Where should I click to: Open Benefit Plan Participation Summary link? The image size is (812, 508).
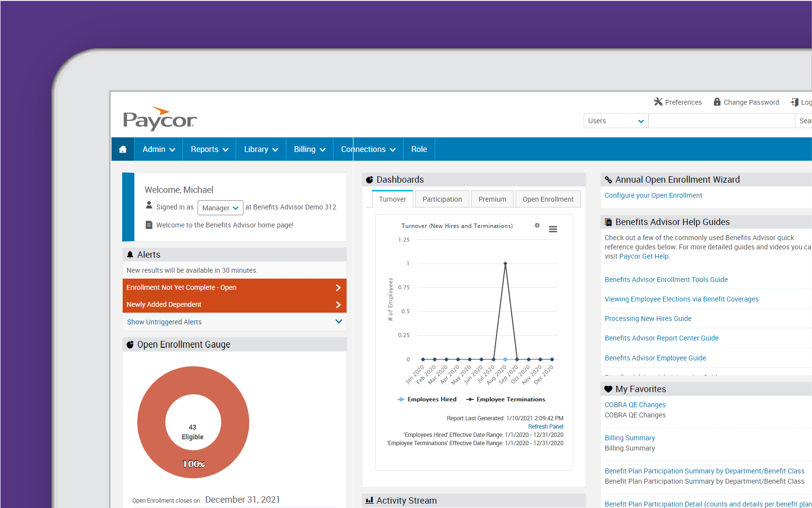(x=704, y=471)
